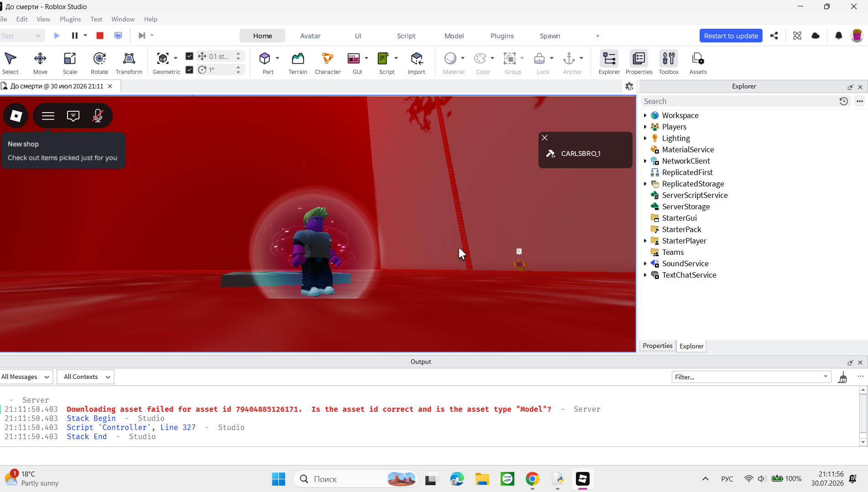This screenshot has height=492, width=868.
Task: Open the Plugins menu
Action: [70, 19]
